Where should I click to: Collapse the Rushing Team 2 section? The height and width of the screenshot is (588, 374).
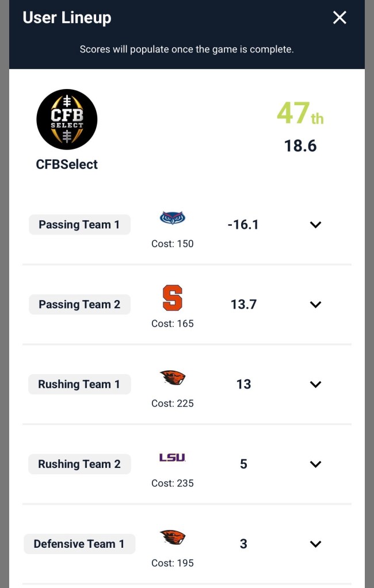click(315, 464)
